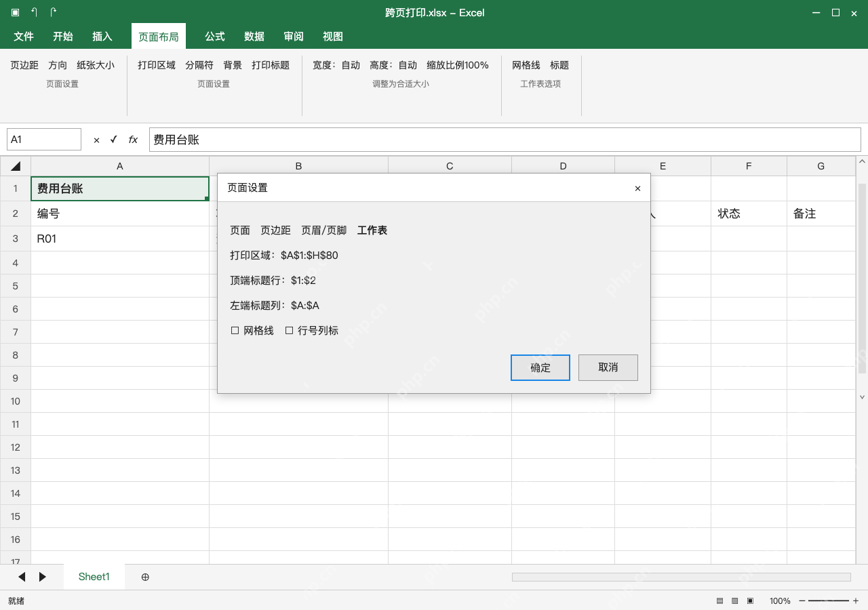Image resolution: width=868 pixels, height=610 pixels.
Task: Click the 打印标题 ribbon button
Action: pyautogui.click(x=271, y=65)
